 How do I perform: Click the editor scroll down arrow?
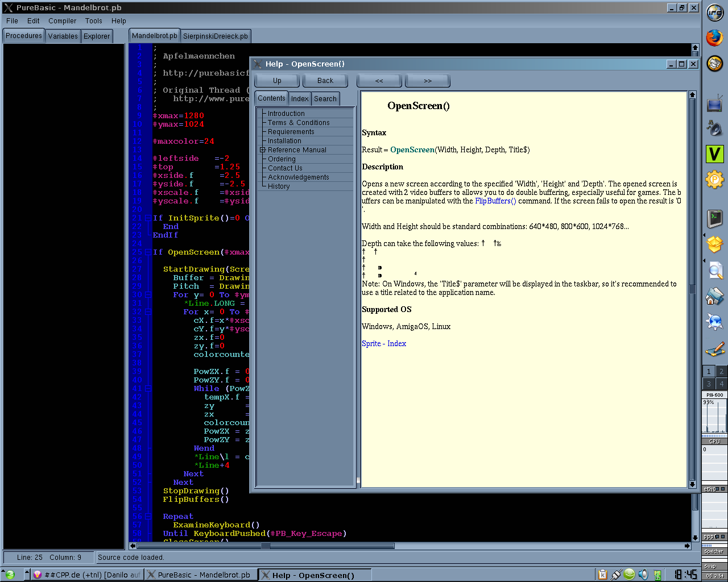(x=695, y=538)
